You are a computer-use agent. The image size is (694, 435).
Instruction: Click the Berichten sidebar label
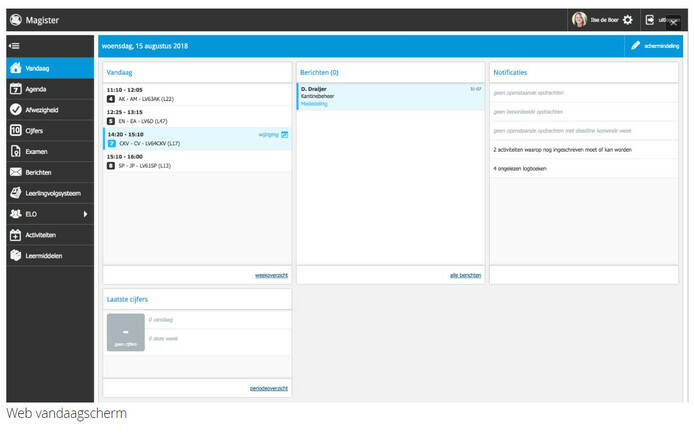point(39,173)
